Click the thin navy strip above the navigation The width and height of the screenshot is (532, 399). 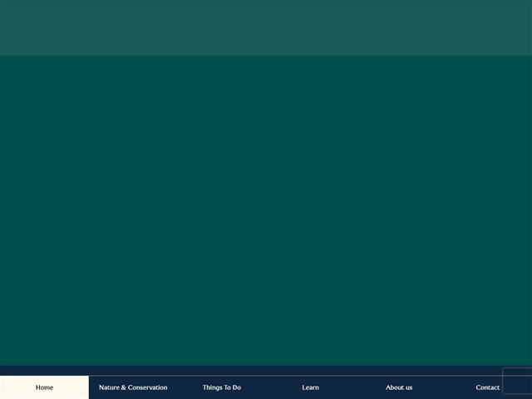point(249,370)
